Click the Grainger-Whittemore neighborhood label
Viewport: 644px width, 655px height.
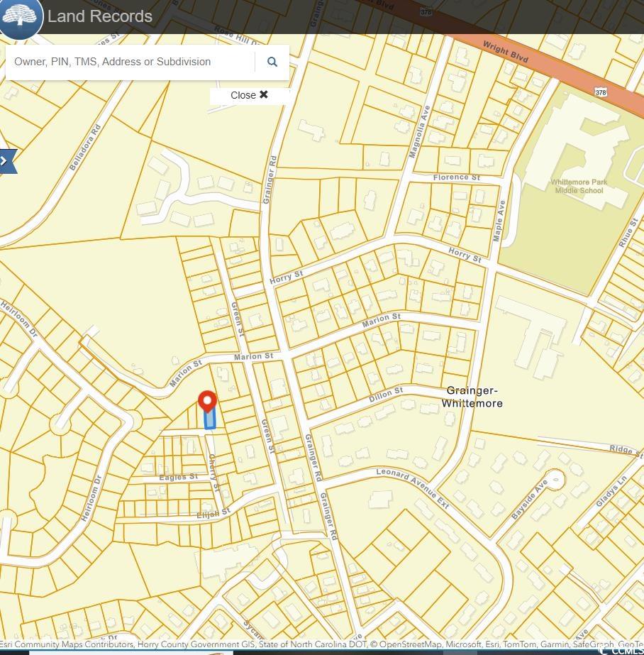click(x=472, y=397)
